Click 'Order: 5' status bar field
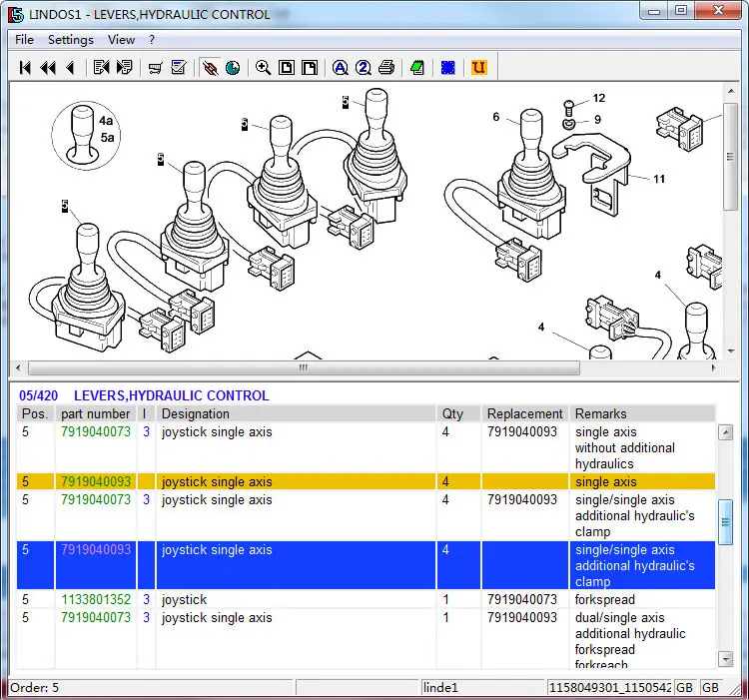This screenshot has width=749, height=700. point(151,688)
